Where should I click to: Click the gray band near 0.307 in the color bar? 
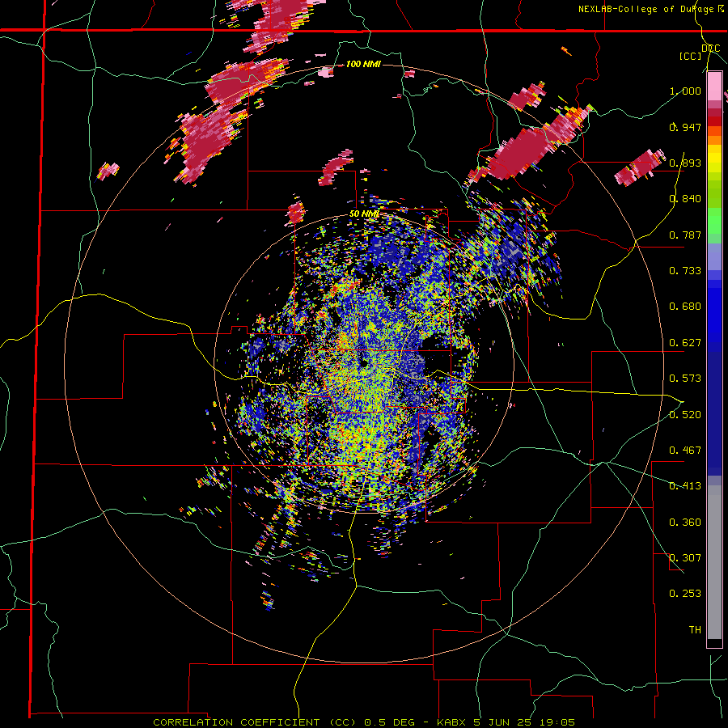[x=714, y=562]
